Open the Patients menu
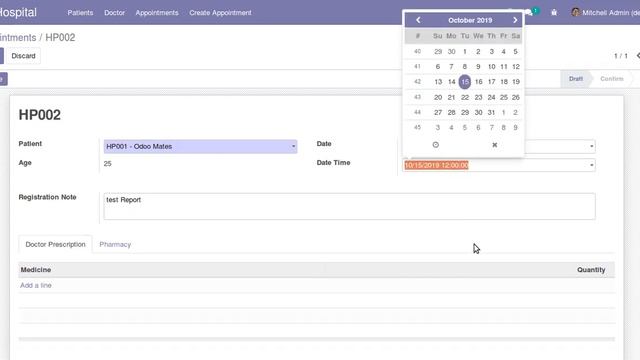 coord(80,13)
